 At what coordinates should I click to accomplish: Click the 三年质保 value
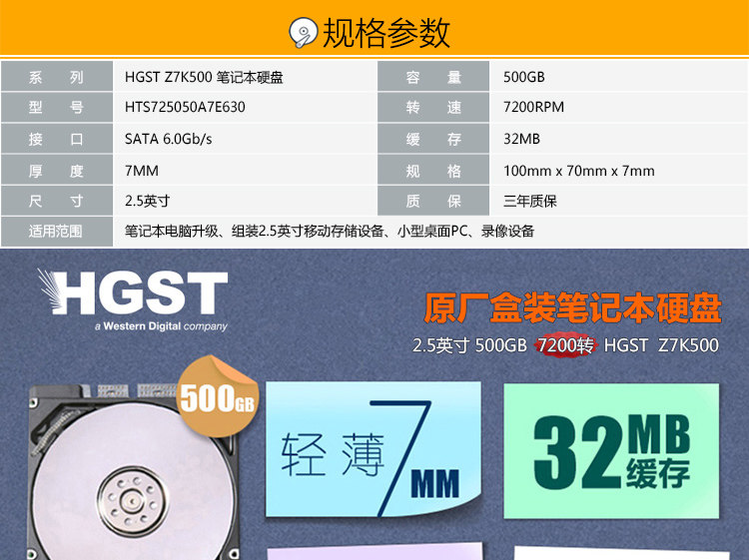click(x=529, y=201)
